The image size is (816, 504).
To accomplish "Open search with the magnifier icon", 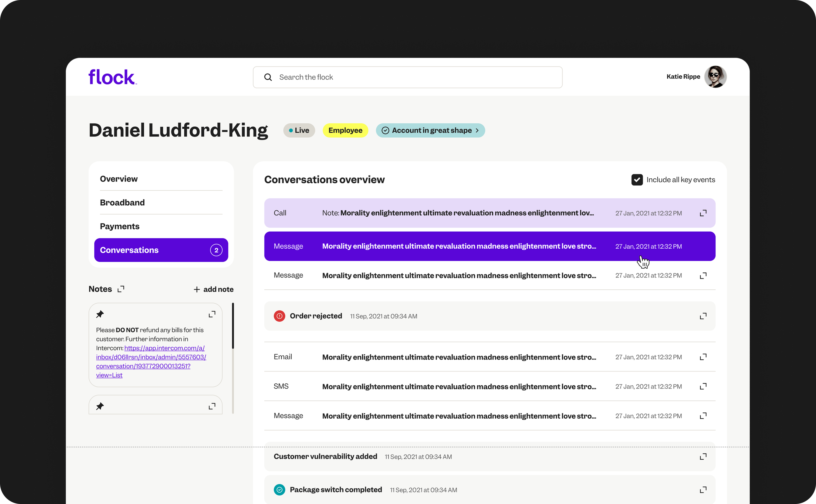I will 268,77.
